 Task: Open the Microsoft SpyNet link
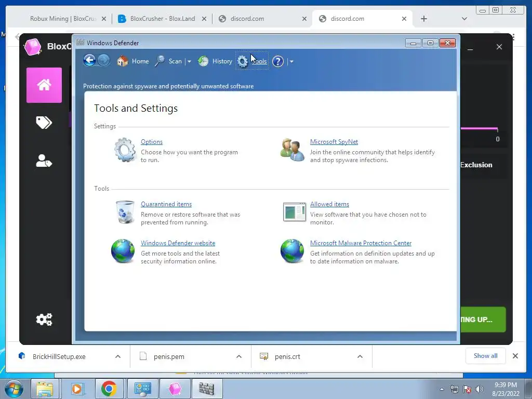pyautogui.click(x=334, y=142)
